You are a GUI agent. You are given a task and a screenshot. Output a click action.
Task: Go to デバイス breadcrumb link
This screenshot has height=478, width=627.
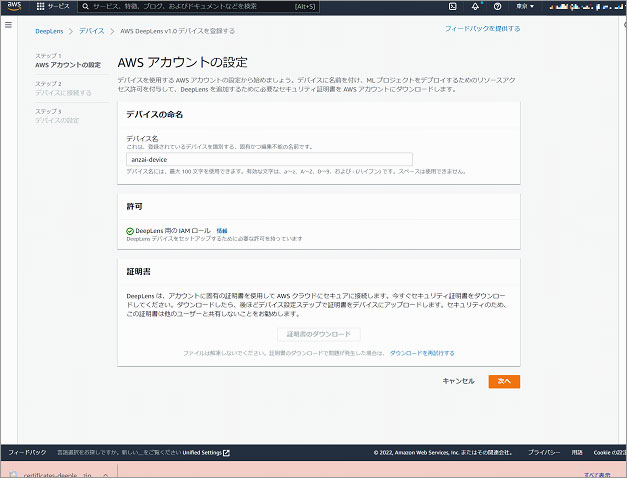coord(92,31)
